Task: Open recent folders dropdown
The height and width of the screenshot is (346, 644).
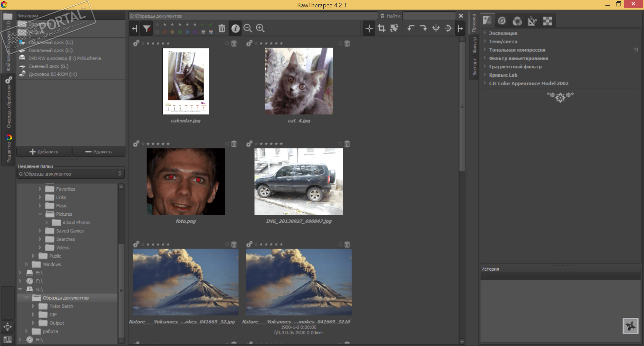Action: pyautogui.click(x=71, y=174)
